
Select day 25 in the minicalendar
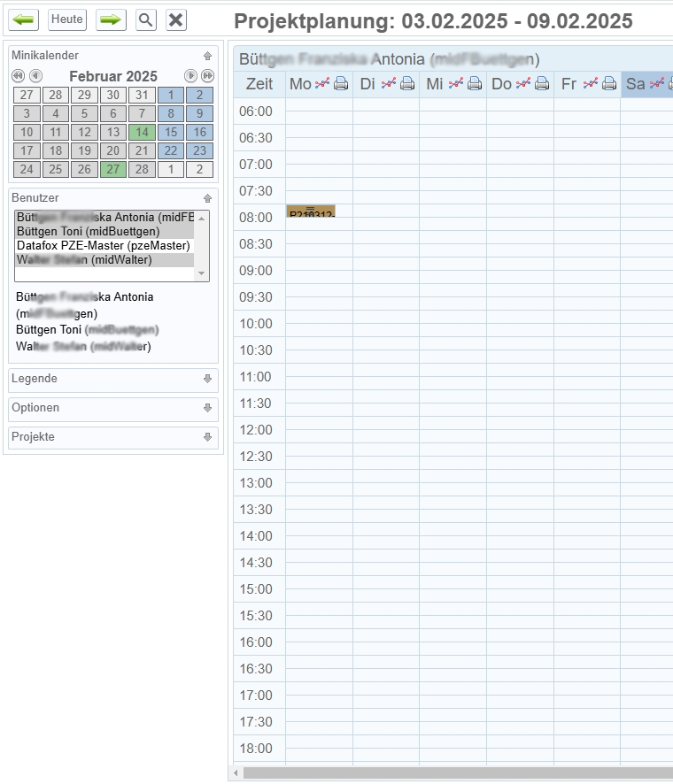click(56, 170)
